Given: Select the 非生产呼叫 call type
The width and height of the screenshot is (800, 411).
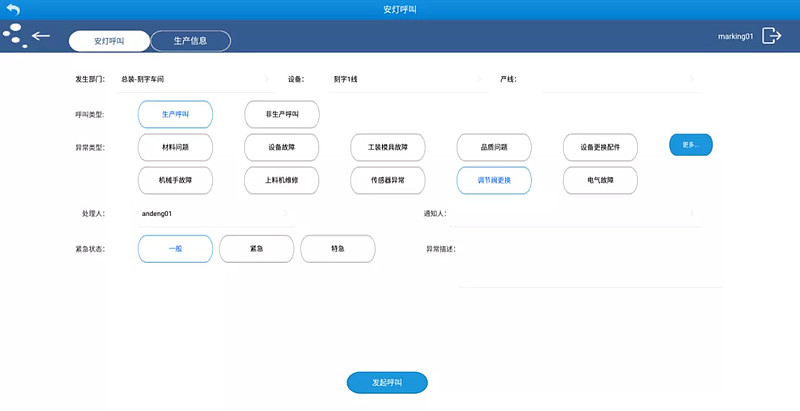Looking at the screenshot, I should pyautogui.click(x=282, y=114).
